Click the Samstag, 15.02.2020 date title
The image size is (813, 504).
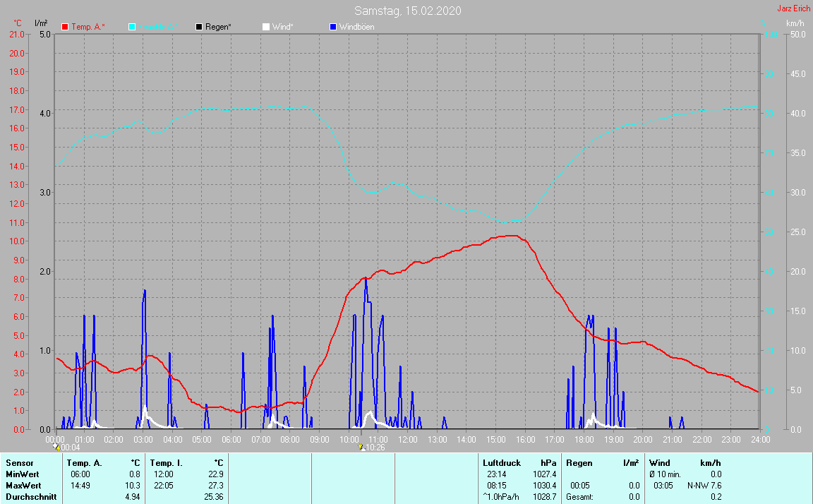(408, 11)
